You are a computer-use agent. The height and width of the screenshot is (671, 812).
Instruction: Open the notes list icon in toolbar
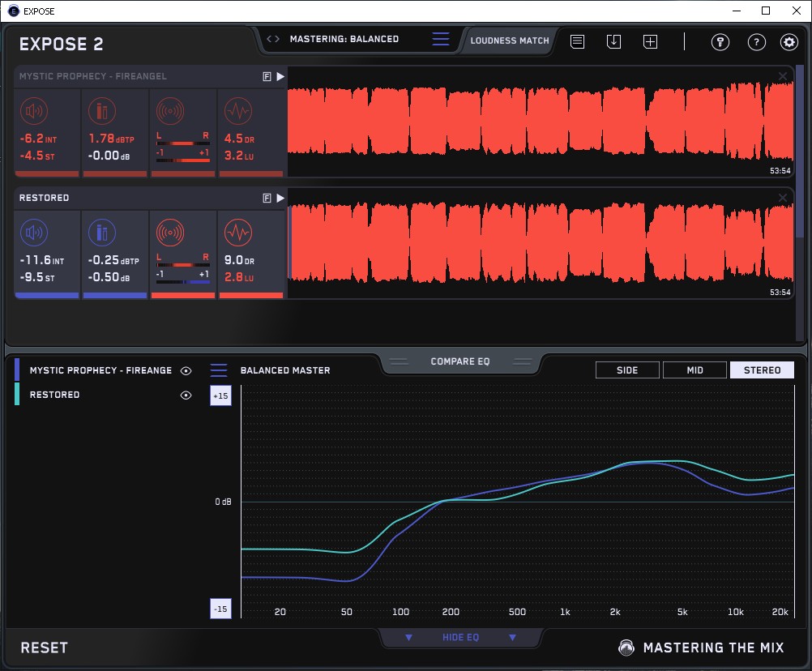tap(577, 41)
